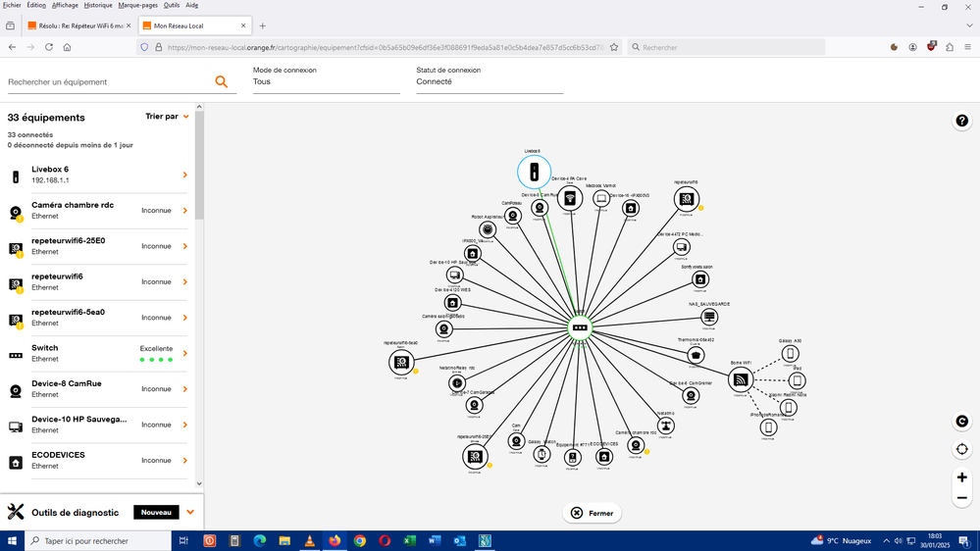Click the Rechercher un équipement field

tap(108, 82)
